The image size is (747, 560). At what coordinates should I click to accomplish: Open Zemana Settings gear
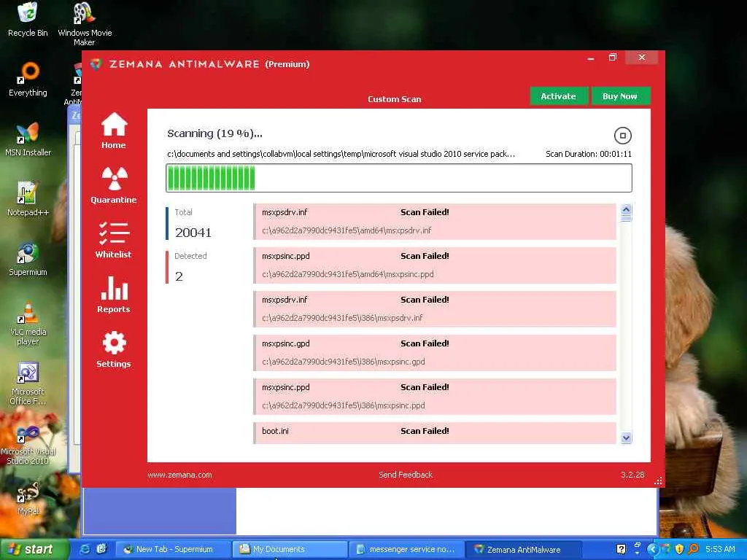pyautogui.click(x=113, y=349)
